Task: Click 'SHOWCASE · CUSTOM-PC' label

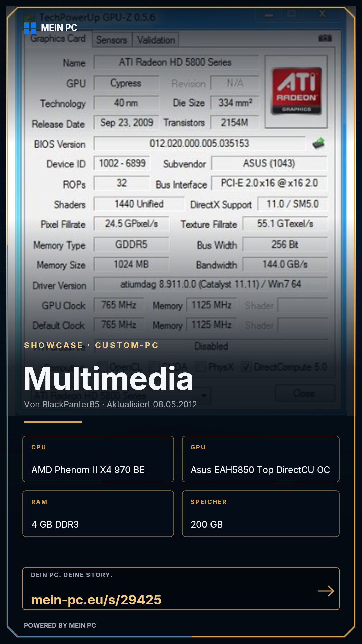Action: [x=91, y=345]
